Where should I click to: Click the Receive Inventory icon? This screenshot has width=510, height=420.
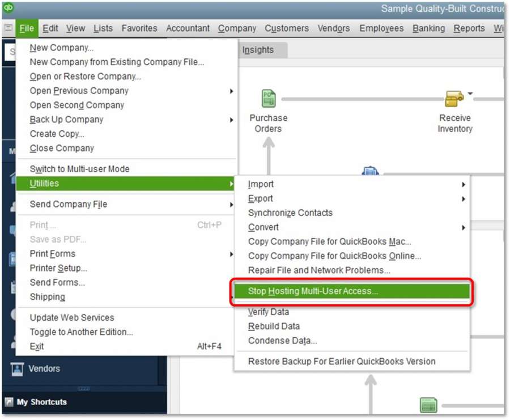(x=454, y=99)
